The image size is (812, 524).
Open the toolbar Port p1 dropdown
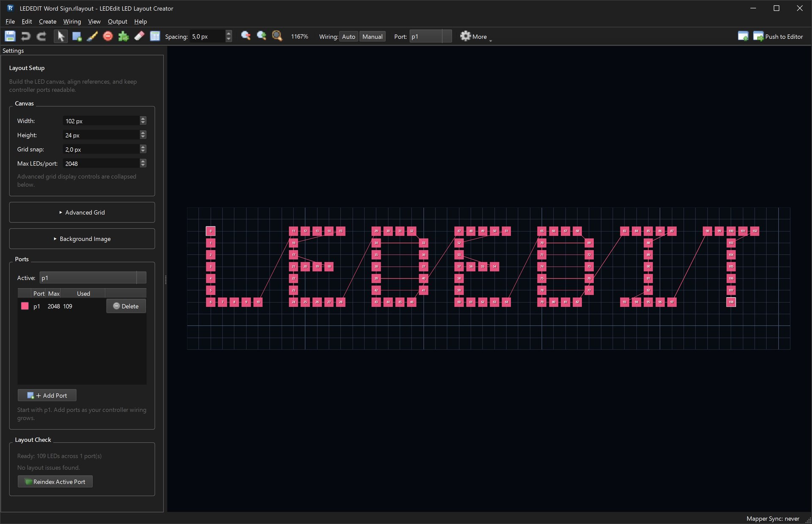tap(430, 36)
